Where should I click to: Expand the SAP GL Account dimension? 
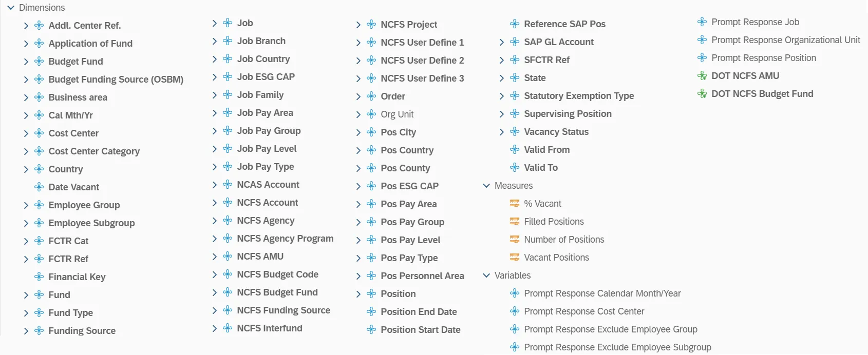[502, 42]
